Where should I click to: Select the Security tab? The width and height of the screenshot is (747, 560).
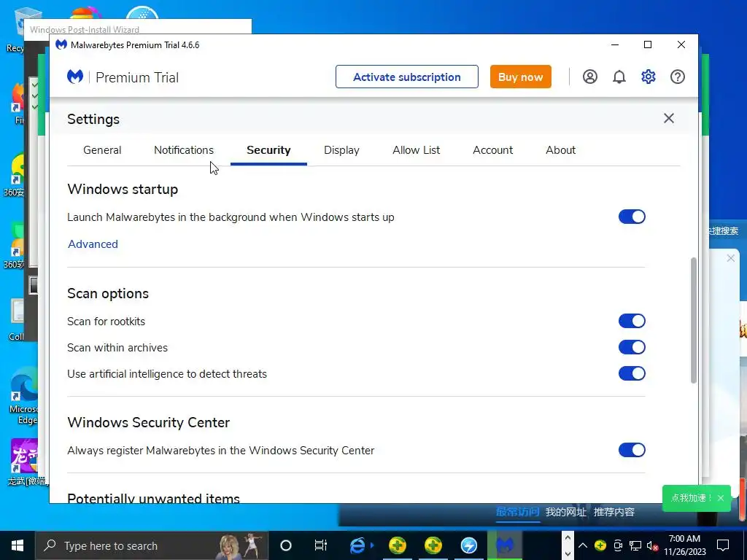(x=268, y=150)
